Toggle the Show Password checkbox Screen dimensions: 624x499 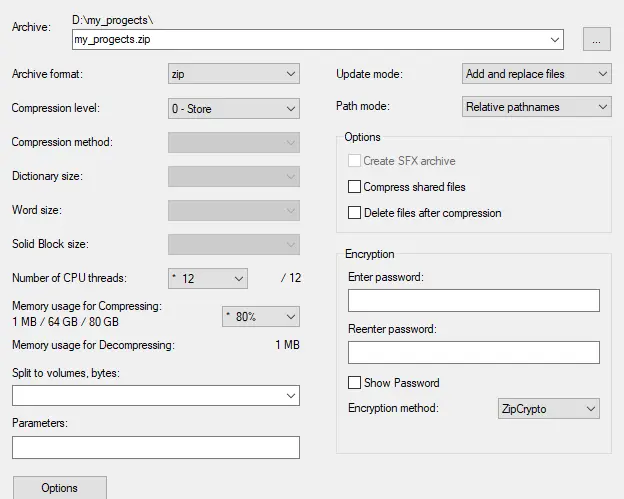[354, 382]
